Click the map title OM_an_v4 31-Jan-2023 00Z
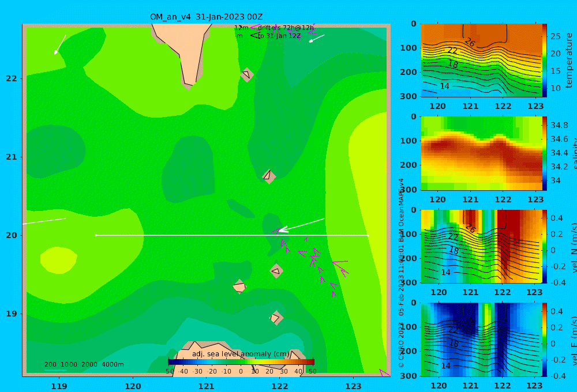Image resolution: width=577 pixels, height=392 pixels. coord(206,17)
